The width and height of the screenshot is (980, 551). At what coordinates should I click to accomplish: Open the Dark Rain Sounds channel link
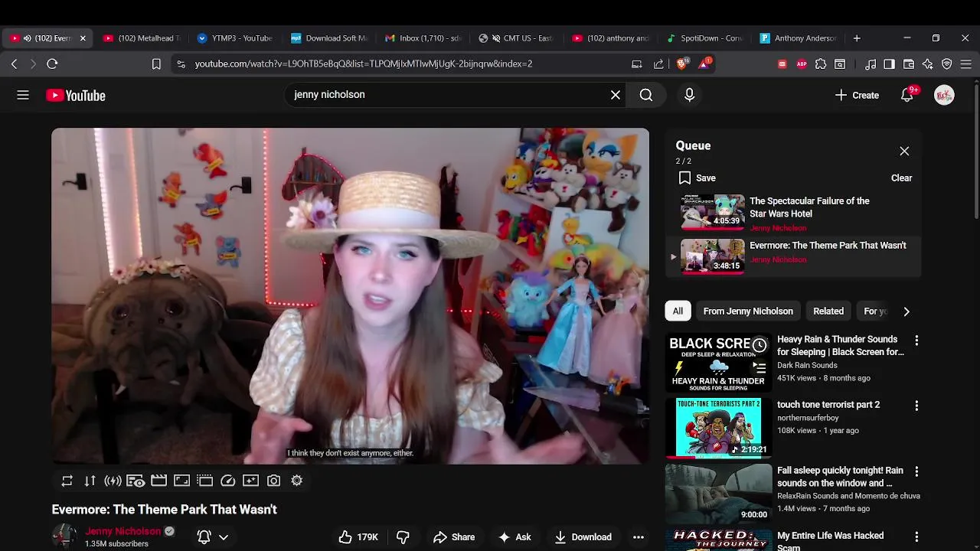[807, 365]
